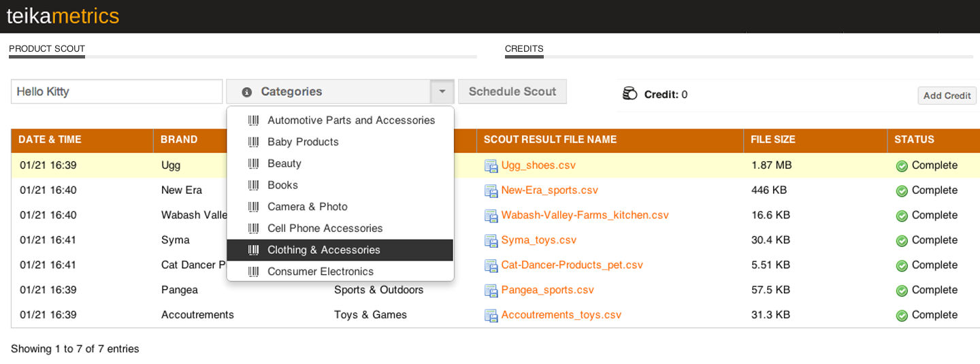Viewport: 980px width, 364px height.
Task: Click the file icon next to Ugg_shoes.csv
Action: [x=491, y=166]
